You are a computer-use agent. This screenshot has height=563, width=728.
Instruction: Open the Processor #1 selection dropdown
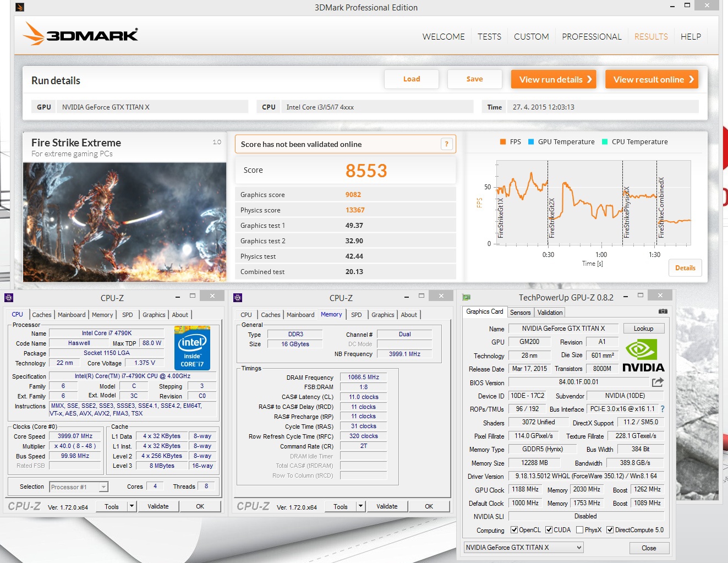click(79, 487)
